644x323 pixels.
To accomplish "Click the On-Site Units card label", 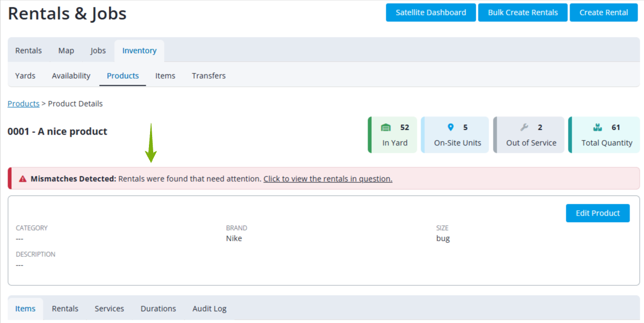I will tap(458, 143).
